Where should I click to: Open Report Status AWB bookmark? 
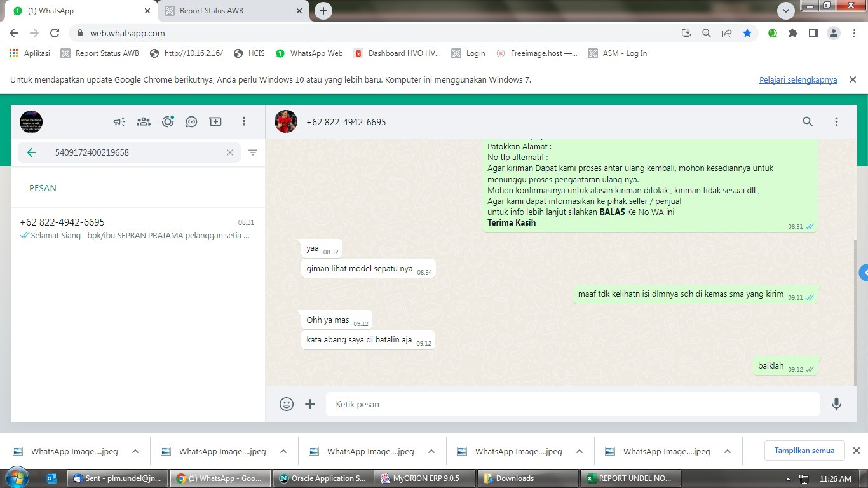(100, 53)
